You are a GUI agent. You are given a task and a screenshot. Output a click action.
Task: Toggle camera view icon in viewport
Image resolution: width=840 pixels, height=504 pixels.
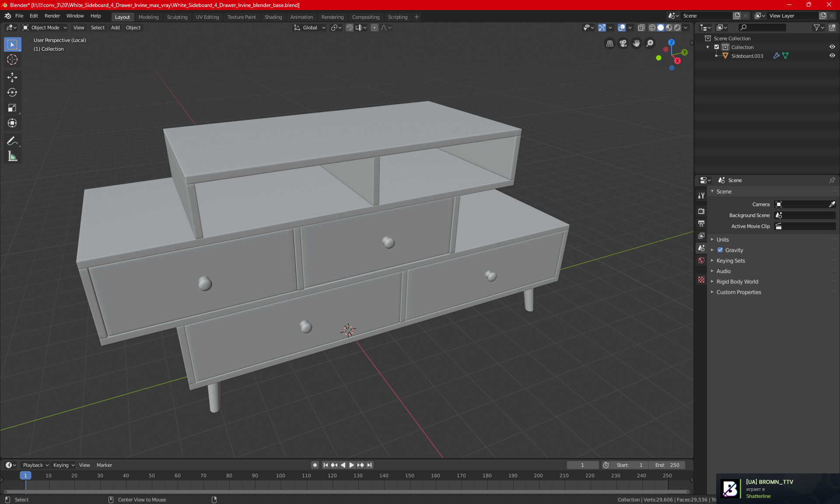tap(623, 43)
